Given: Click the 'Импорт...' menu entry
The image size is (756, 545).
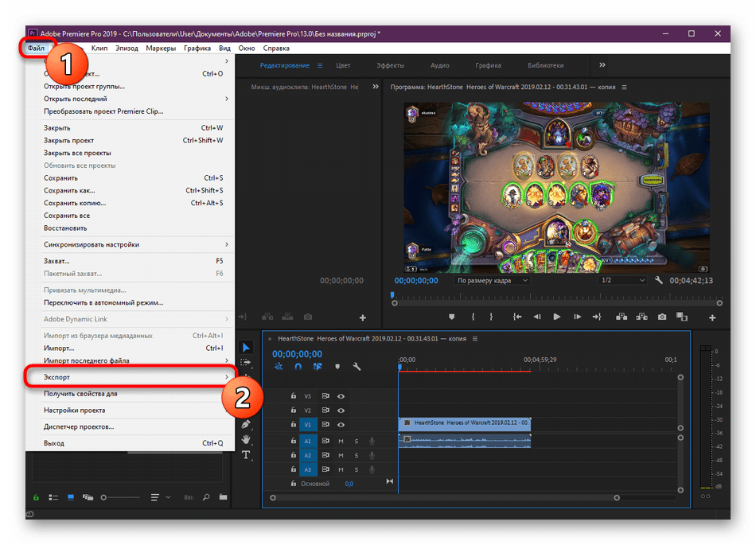Looking at the screenshot, I should click(x=131, y=348).
